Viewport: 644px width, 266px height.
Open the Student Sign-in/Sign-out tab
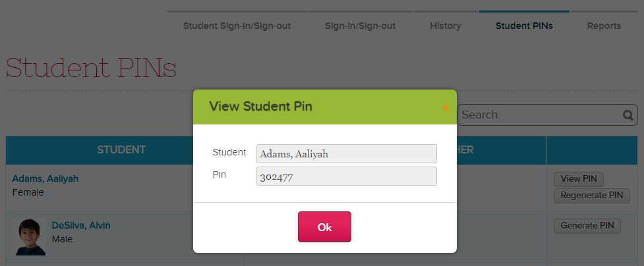pyautogui.click(x=237, y=26)
